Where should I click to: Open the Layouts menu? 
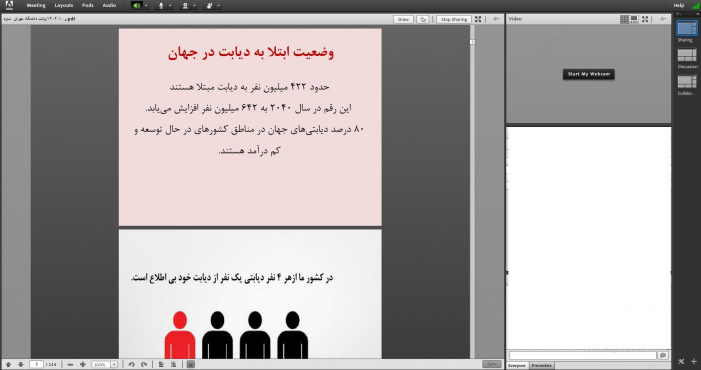point(63,5)
